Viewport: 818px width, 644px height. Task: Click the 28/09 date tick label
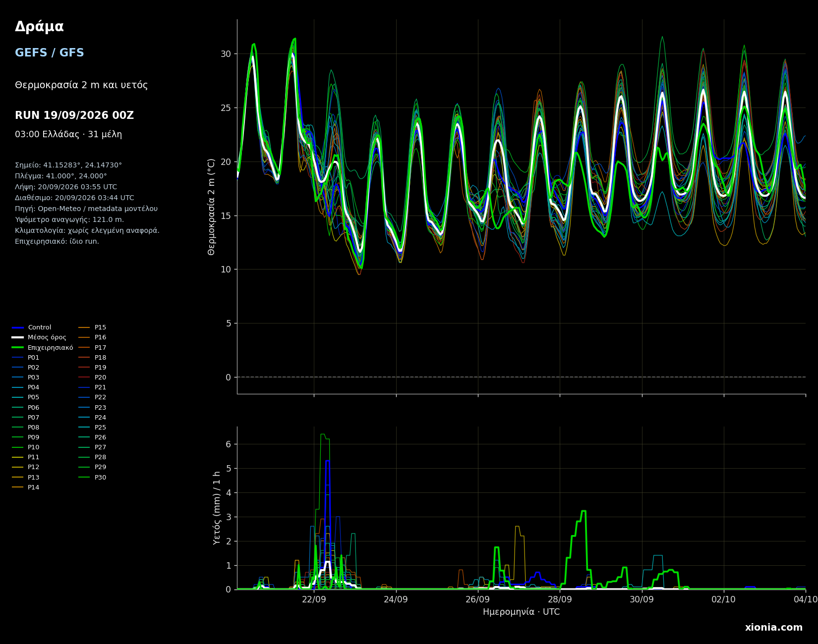[560, 599]
